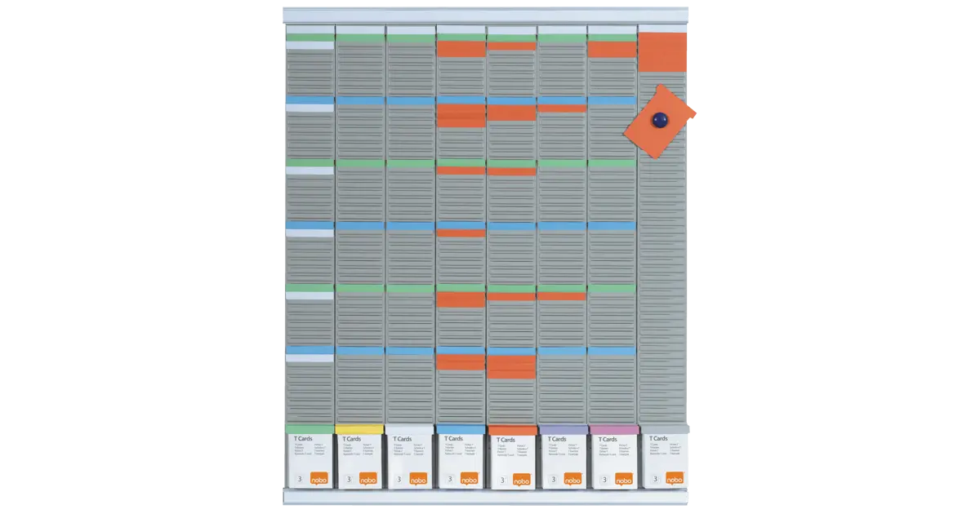The height and width of the screenshot is (514, 980).
Task: Click the blue magnetic pin
Action: tap(659, 119)
